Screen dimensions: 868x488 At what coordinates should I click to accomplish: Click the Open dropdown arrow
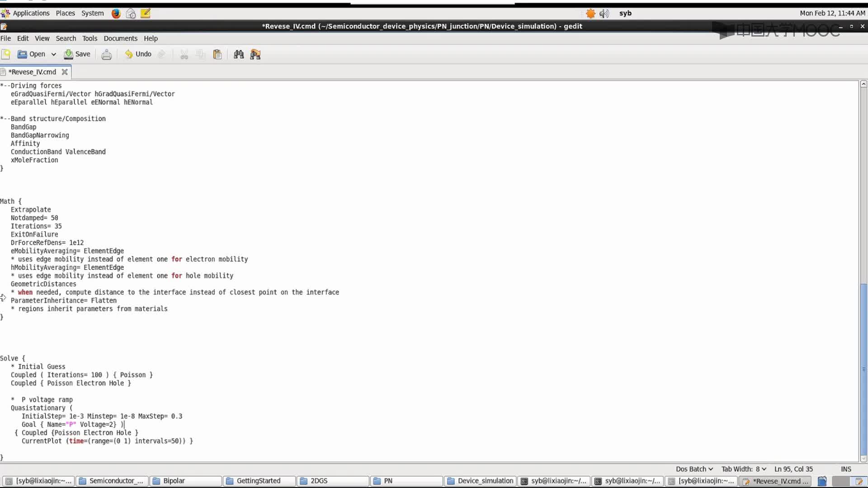tap(53, 54)
